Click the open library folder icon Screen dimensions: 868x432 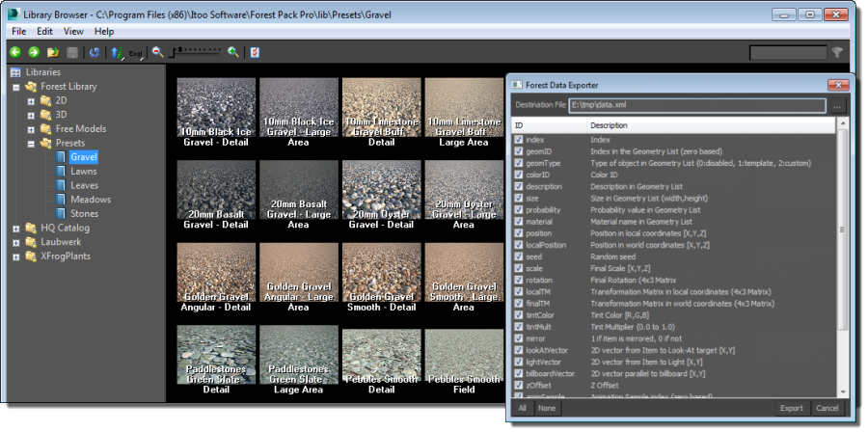pyautogui.click(x=53, y=52)
